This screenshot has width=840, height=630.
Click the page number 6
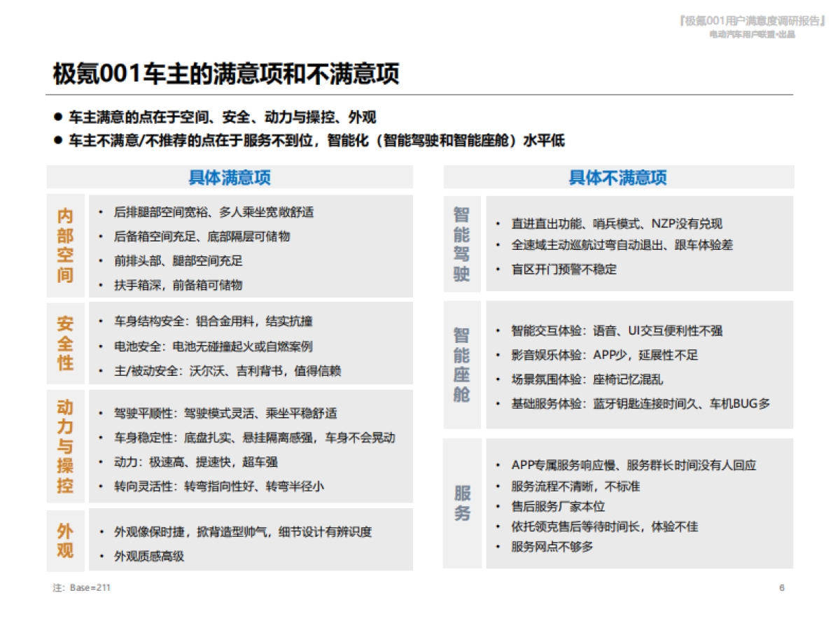tap(781, 588)
